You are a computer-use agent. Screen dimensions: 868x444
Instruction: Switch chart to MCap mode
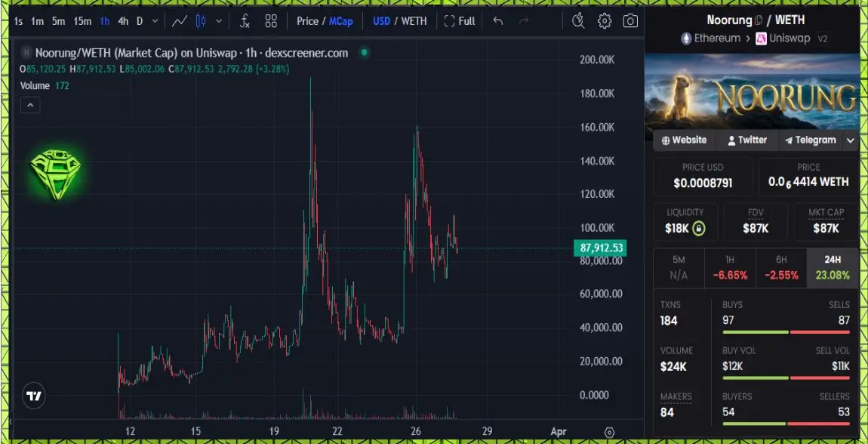coord(341,22)
